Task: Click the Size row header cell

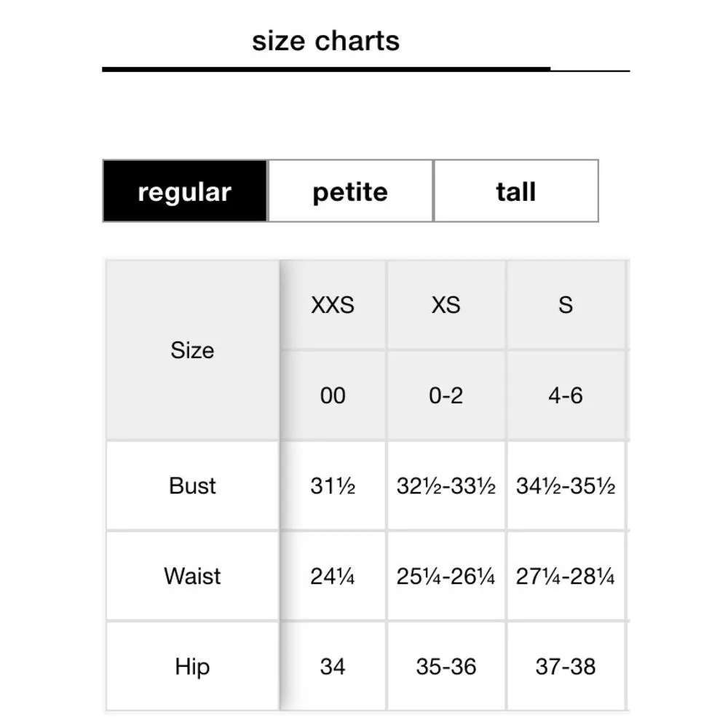Action: (192, 350)
